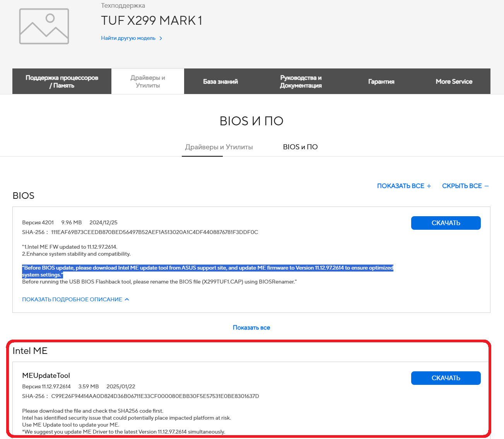504x439 pixels.
Task: Click the 'check the SHA256 code first' line
Action: (x=93, y=411)
